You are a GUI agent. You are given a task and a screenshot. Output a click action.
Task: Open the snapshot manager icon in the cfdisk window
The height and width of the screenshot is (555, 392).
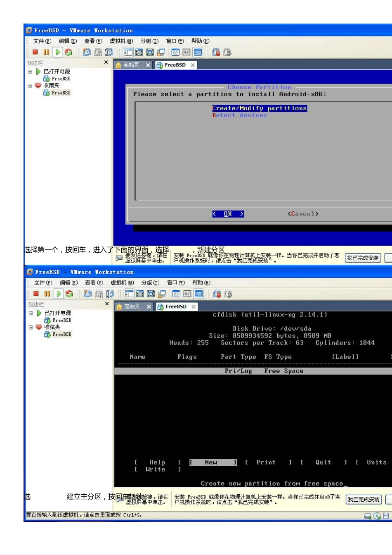[x=110, y=294]
